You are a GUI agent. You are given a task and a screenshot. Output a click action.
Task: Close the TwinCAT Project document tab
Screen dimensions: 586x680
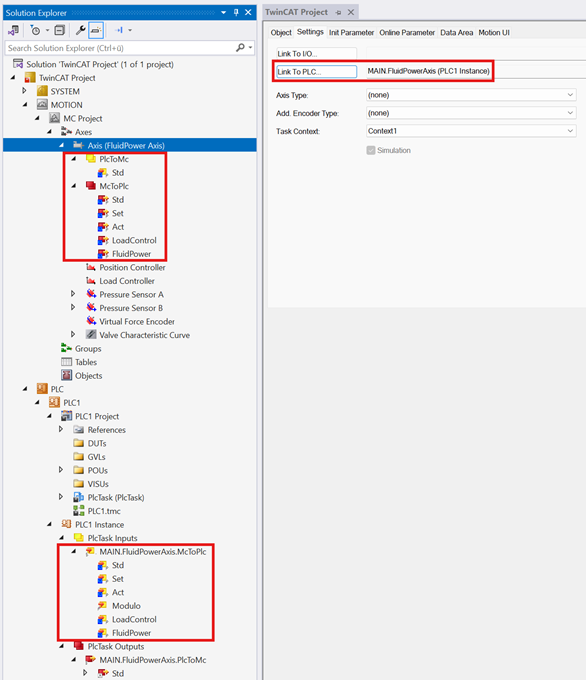click(x=351, y=13)
